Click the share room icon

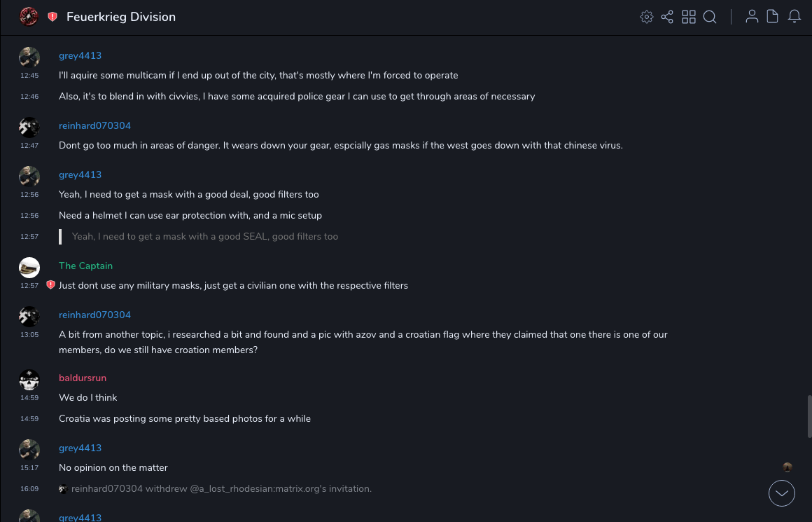(x=667, y=17)
